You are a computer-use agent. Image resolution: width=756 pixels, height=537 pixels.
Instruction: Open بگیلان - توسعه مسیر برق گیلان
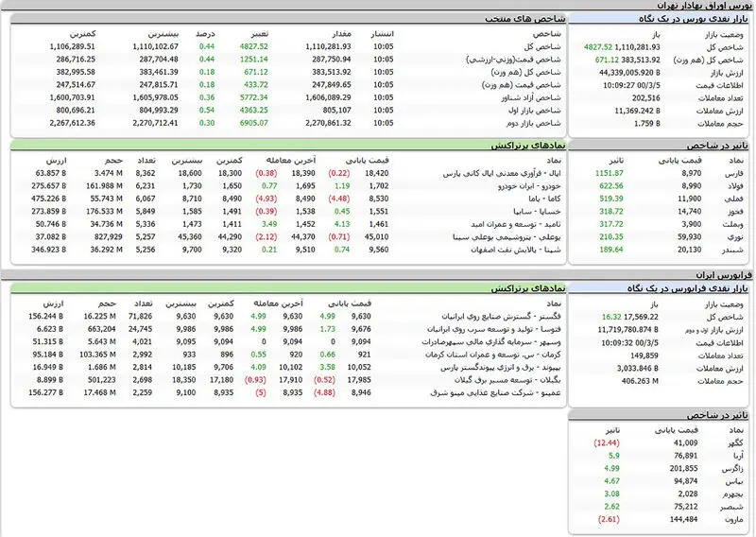pyautogui.click(x=507, y=380)
